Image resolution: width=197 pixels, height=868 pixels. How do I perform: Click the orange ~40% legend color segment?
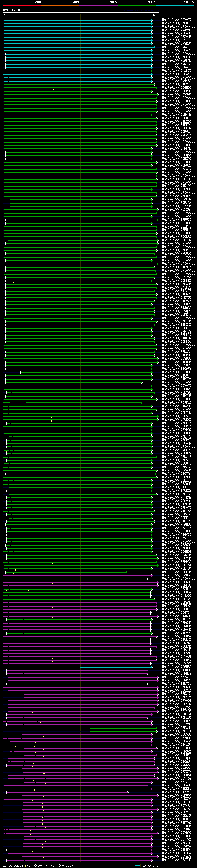60,6
